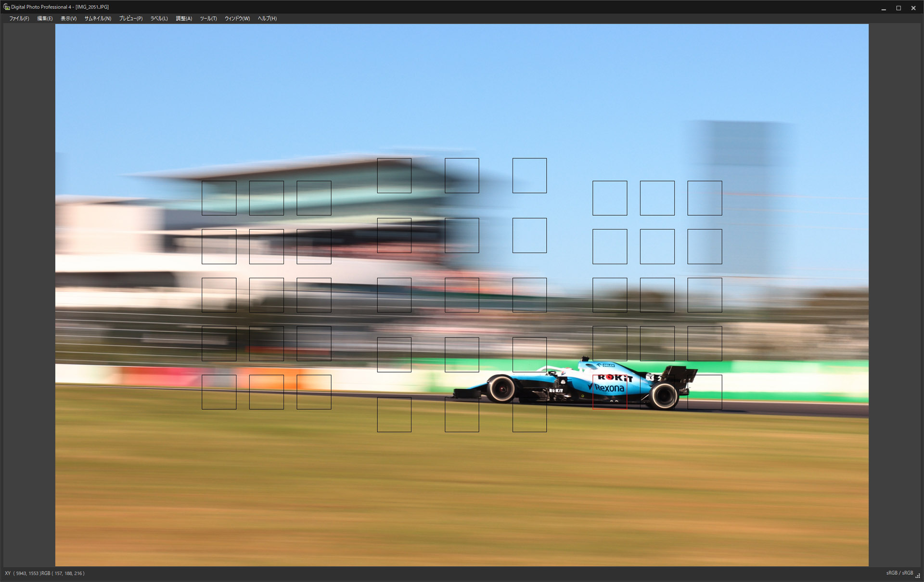The height and width of the screenshot is (582, 924).
Task: Click the resize grip in status bar
Action: tap(918, 575)
